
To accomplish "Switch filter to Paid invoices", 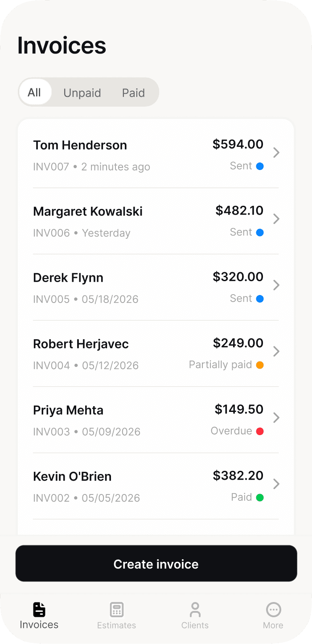I will (133, 92).
